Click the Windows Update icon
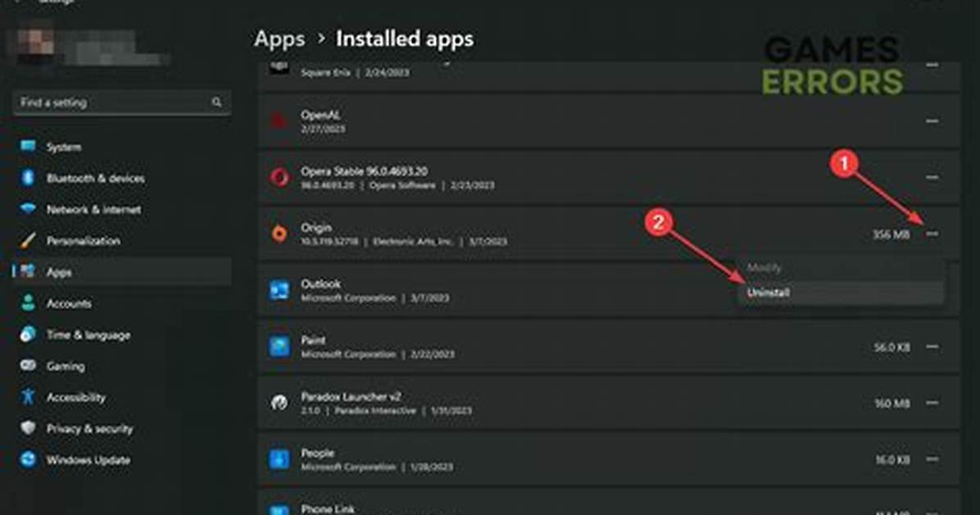This screenshot has height=515, width=980. 28,459
